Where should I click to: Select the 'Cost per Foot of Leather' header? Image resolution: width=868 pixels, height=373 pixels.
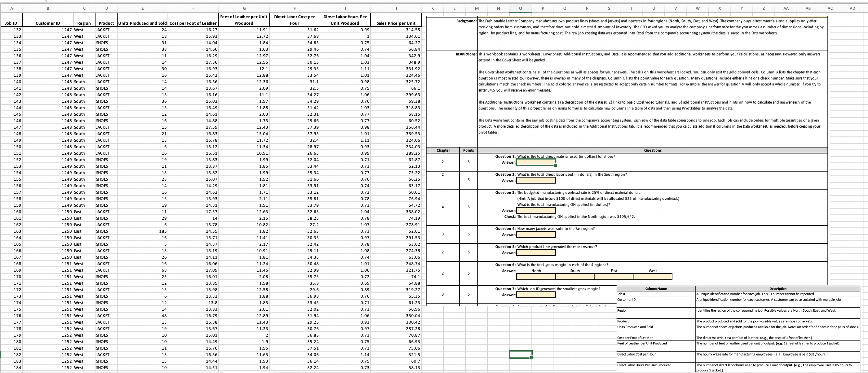[193, 20]
